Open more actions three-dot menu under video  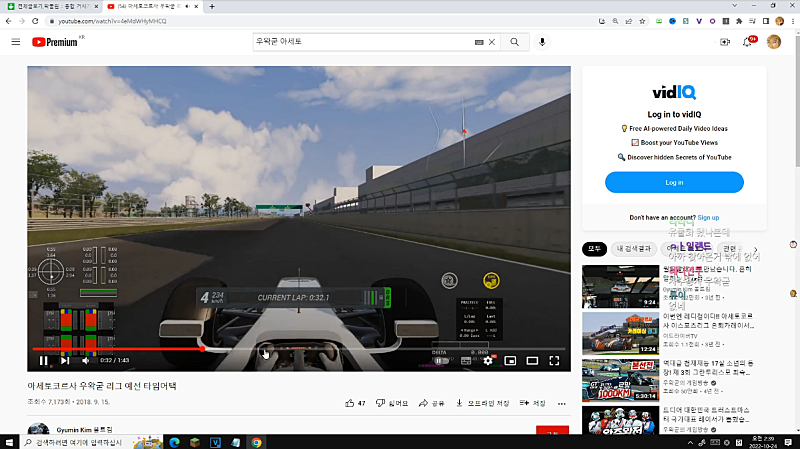[562, 404]
